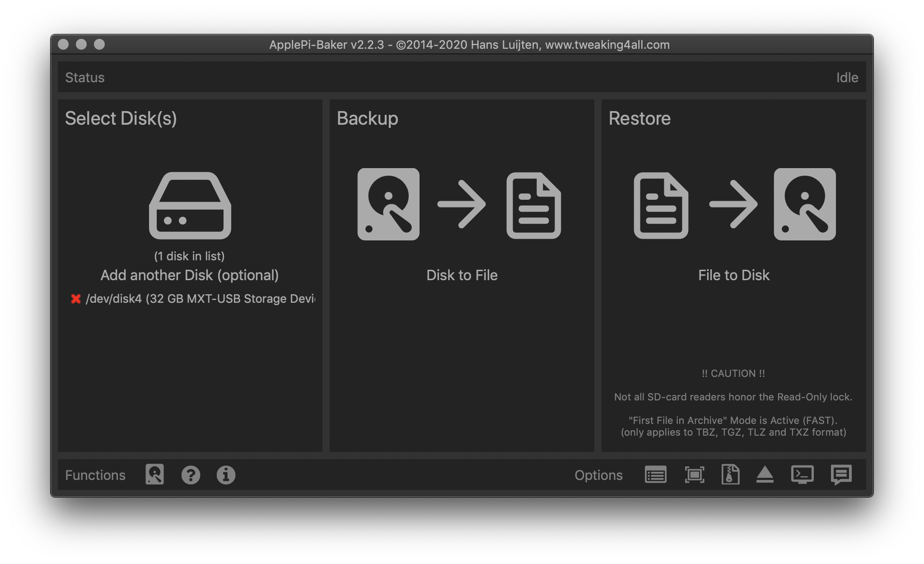Click the Read-Only lock warning text
Viewport: 924px width, 564px height.
tap(733, 397)
